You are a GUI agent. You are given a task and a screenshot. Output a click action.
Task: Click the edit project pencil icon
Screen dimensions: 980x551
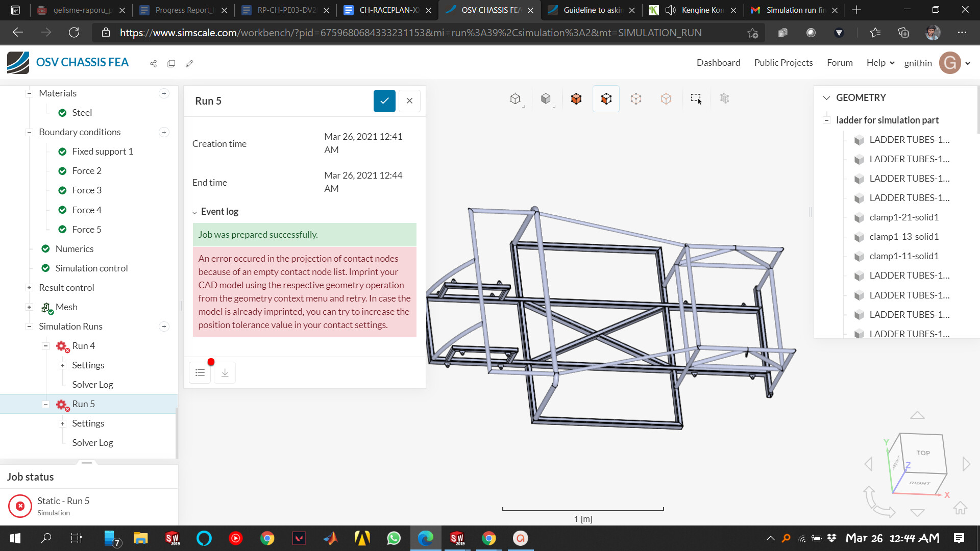pyautogui.click(x=189, y=64)
